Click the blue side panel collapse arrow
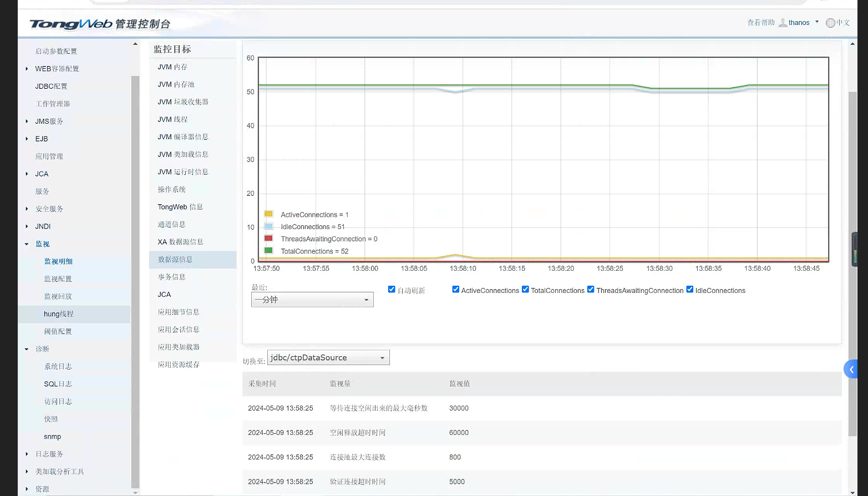Screen dimensions: 868x496 pyautogui.click(x=851, y=370)
